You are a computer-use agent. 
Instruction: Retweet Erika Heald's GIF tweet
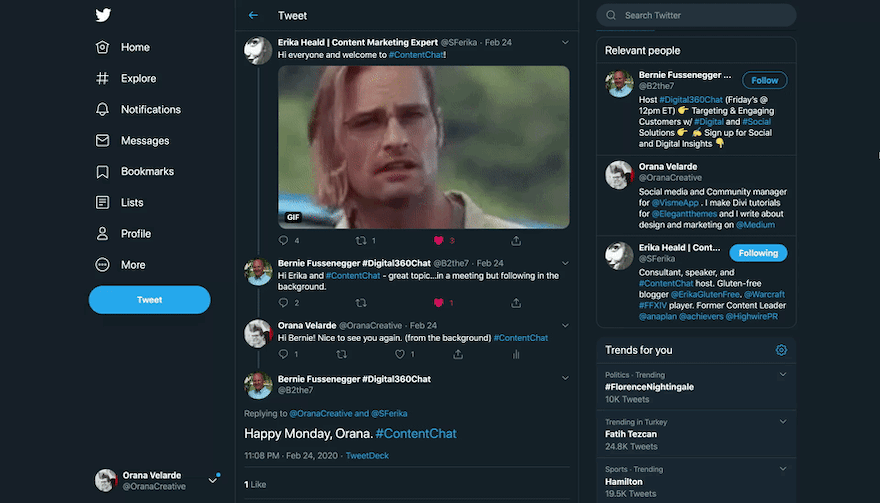pyautogui.click(x=361, y=241)
